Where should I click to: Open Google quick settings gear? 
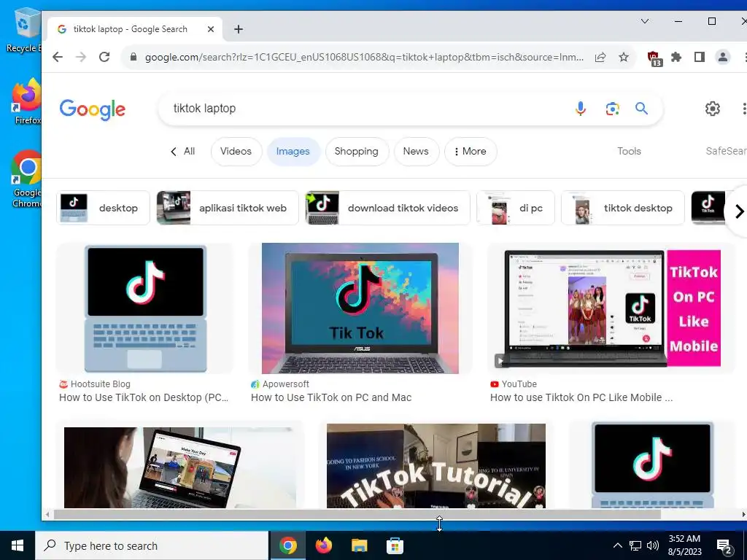click(713, 109)
